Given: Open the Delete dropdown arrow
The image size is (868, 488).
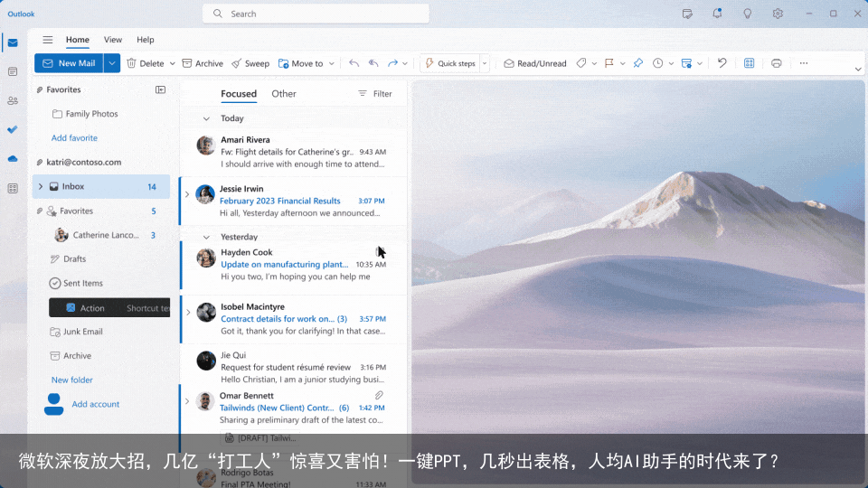Looking at the screenshot, I should coord(172,63).
